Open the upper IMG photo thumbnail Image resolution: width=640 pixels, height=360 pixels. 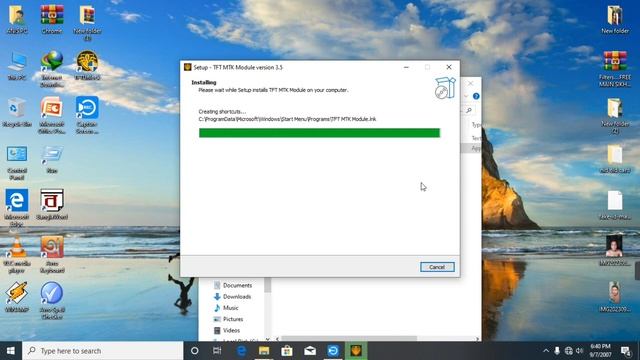point(615,251)
